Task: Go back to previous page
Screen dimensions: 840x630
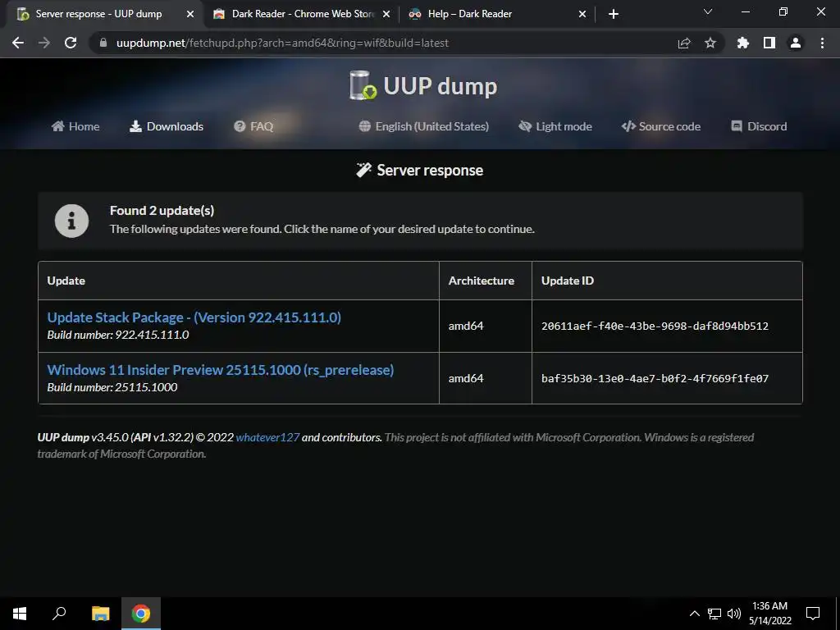Action: (x=18, y=43)
